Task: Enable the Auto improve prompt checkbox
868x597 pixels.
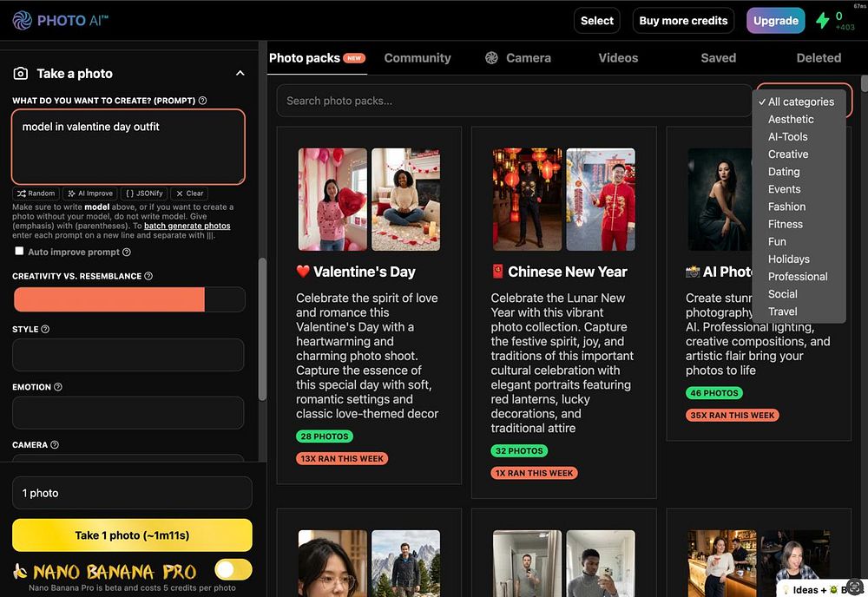Action: click(x=19, y=251)
